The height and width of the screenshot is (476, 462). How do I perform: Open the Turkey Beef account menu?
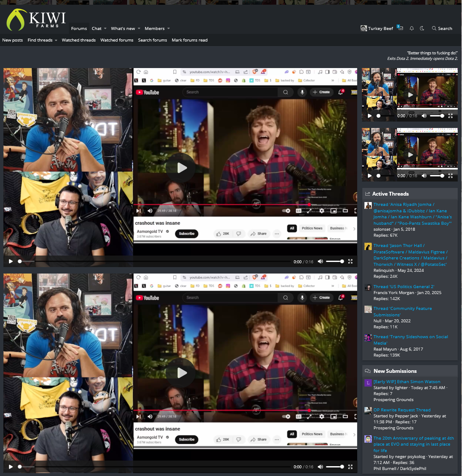point(377,28)
